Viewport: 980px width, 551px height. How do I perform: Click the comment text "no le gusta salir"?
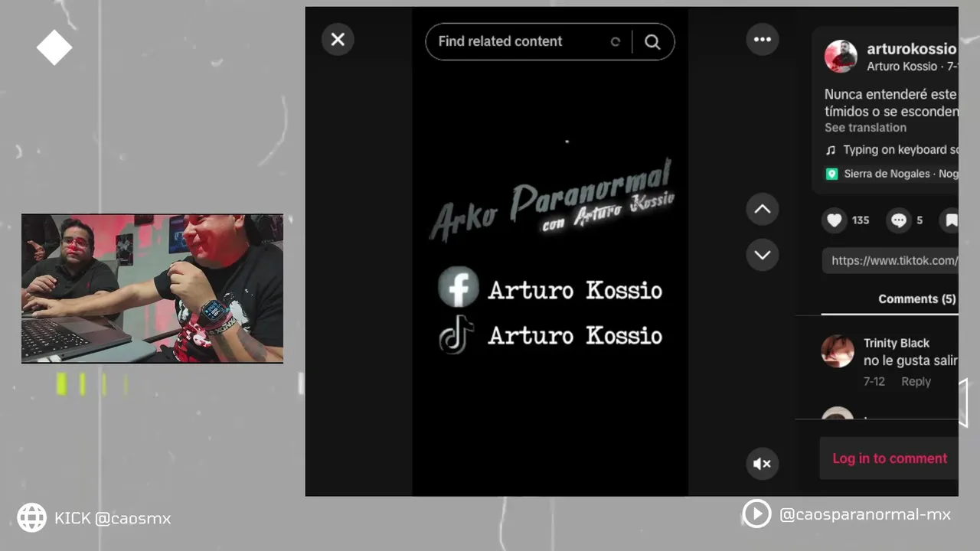click(x=910, y=360)
